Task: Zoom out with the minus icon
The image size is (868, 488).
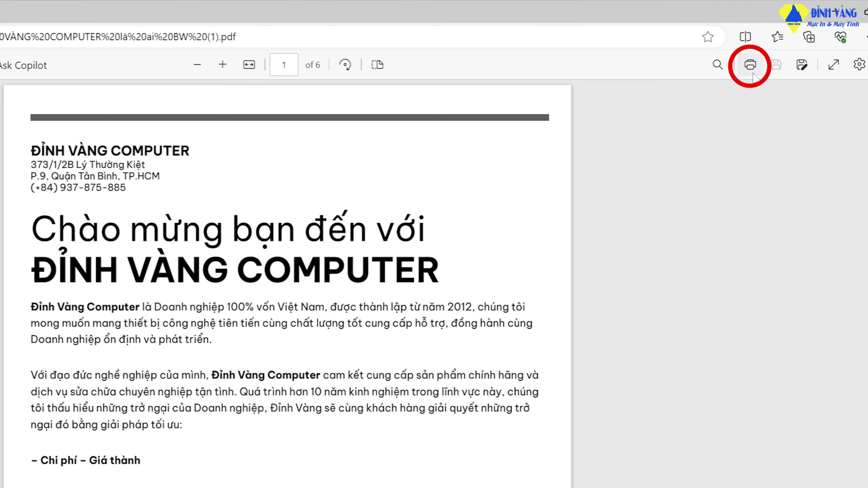Action: point(197,64)
